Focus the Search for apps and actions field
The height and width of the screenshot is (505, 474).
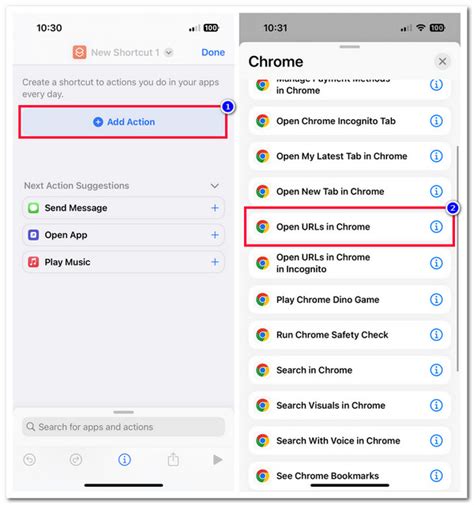tap(123, 427)
